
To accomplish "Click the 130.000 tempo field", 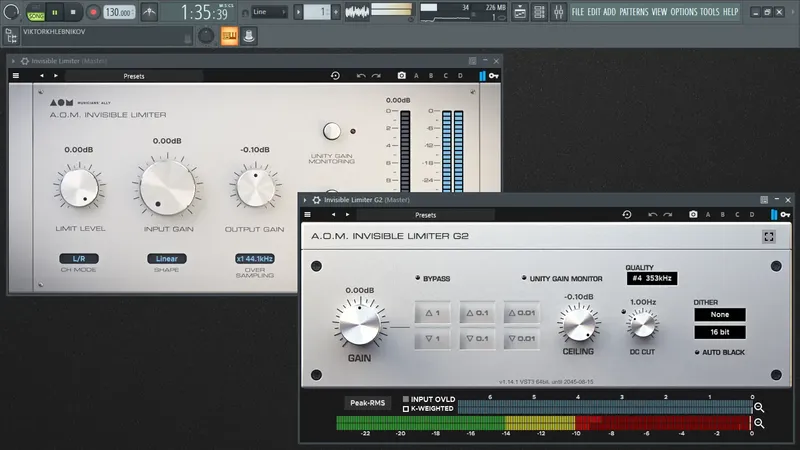I will (119, 12).
